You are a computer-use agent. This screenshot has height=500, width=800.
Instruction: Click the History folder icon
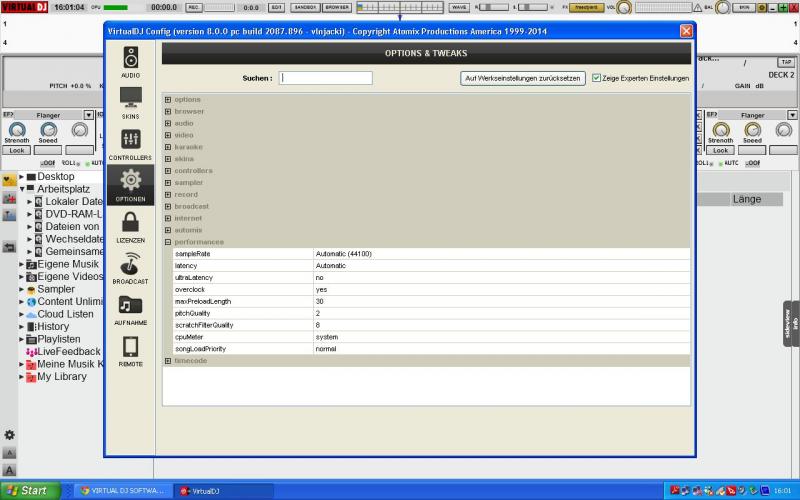(x=31, y=327)
